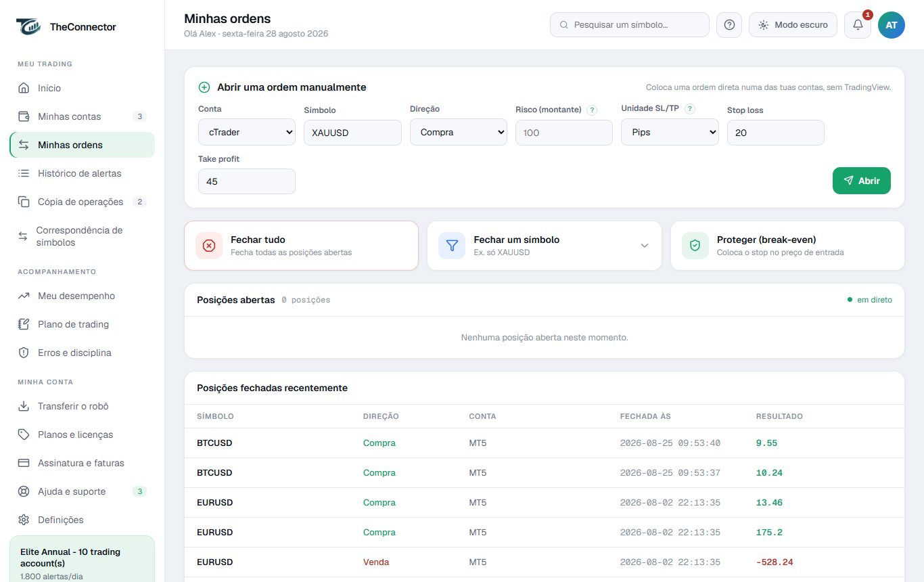Image resolution: width=924 pixels, height=582 pixels.
Task: Click the Stop loss input field
Action: click(776, 133)
